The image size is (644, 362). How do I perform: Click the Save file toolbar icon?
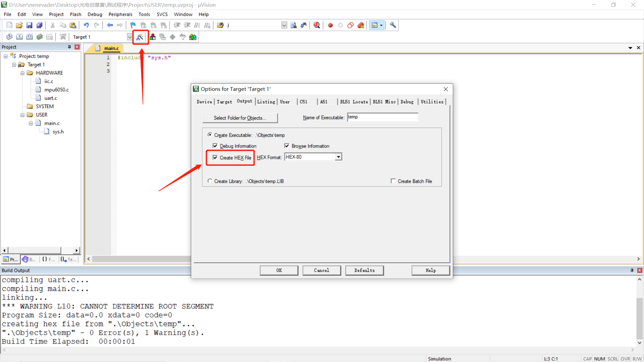(29, 25)
